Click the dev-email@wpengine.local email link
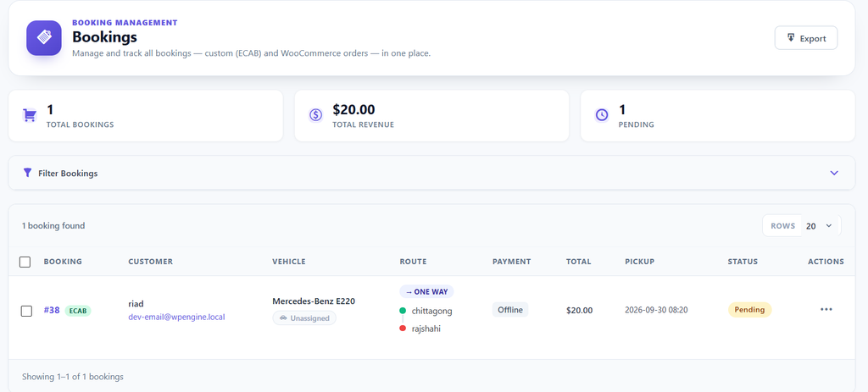The height and width of the screenshot is (392, 868). 176,317
